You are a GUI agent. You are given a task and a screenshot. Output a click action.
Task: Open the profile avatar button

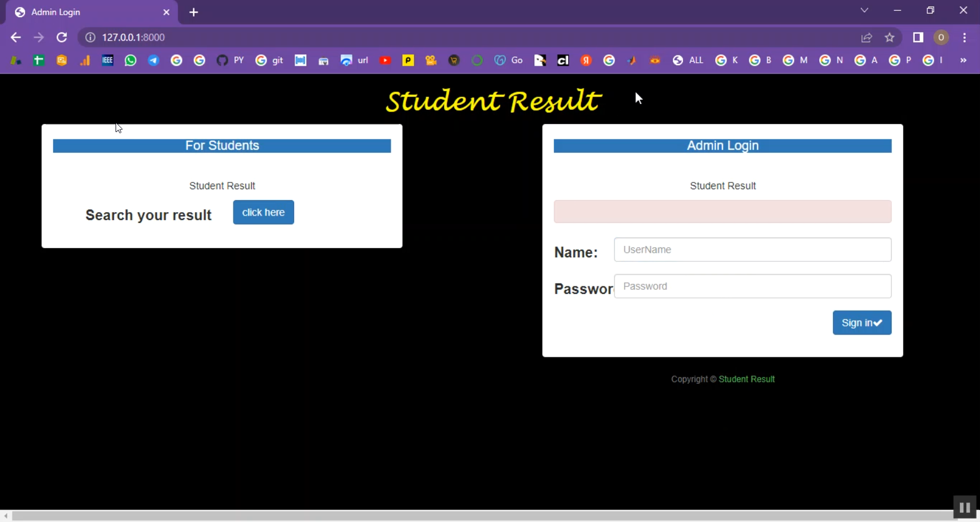pyautogui.click(x=941, y=38)
